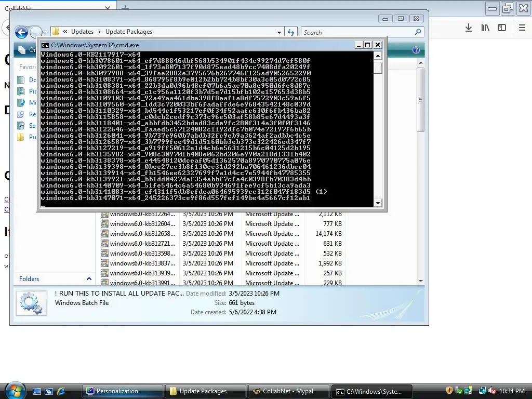Open the browser Library icon
The image size is (532, 399).
coord(485,28)
